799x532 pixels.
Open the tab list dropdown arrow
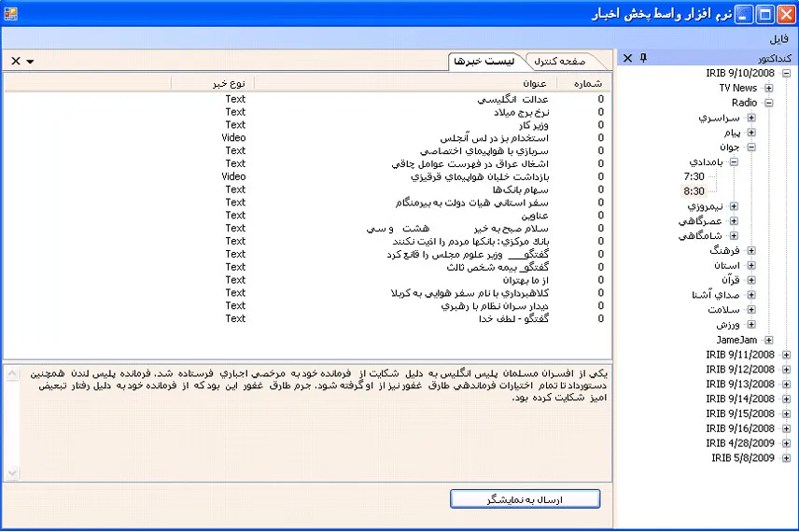point(30,62)
